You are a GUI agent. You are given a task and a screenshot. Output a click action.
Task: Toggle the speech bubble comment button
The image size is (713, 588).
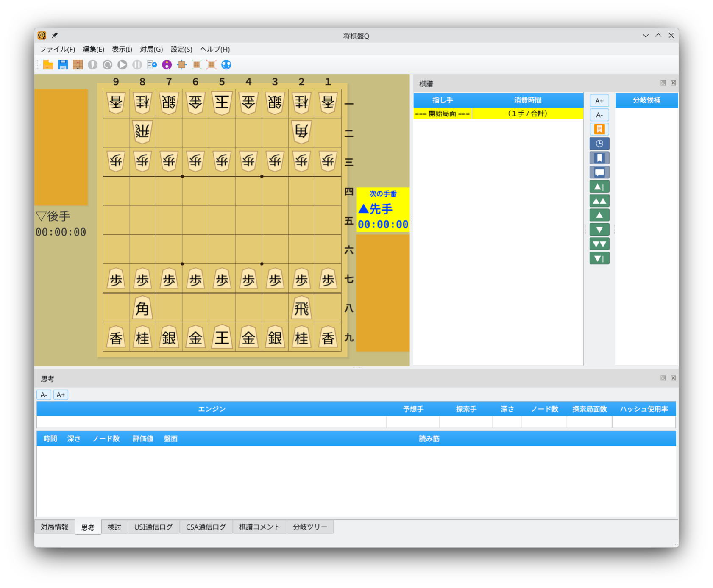599,172
